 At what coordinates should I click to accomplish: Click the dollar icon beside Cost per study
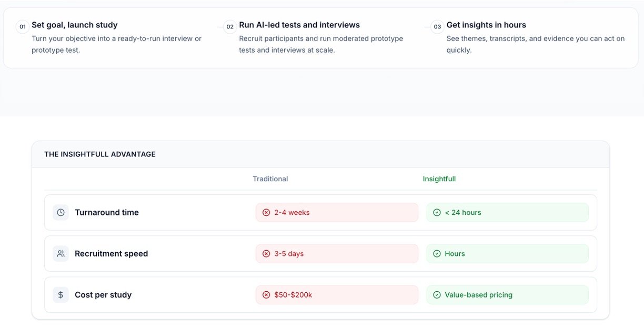click(61, 295)
